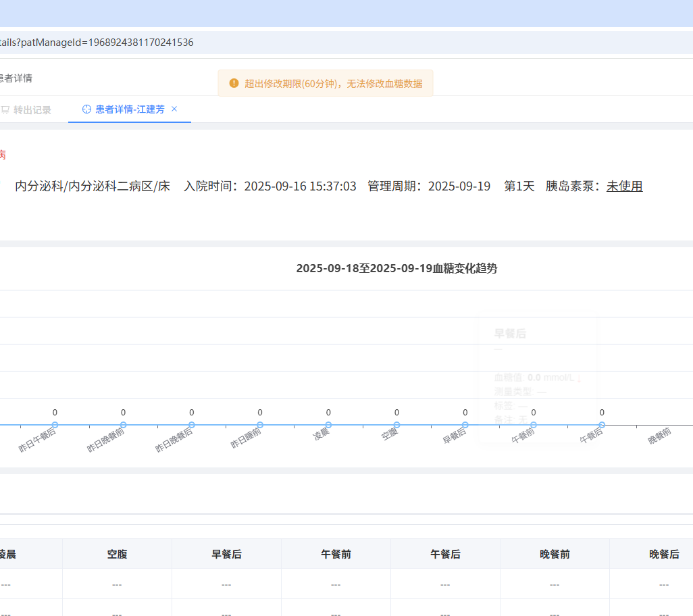Click the 凌晨 chart axis label
This screenshot has width=693, height=616.
pyautogui.click(x=322, y=434)
